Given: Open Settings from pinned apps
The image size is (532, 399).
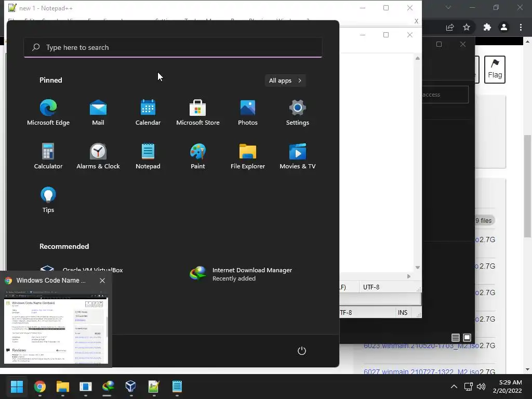Looking at the screenshot, I should 298,112.
